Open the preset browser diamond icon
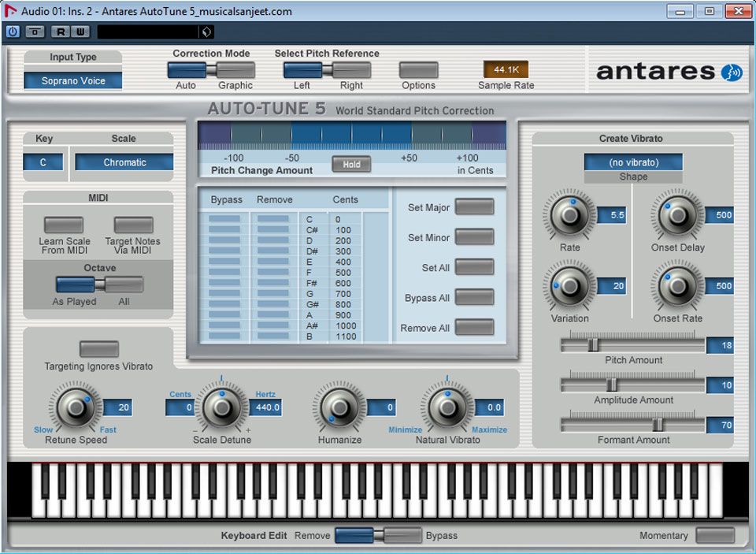Screen dimensions: 756x554 pyautogui.click(x=206, y=32)
